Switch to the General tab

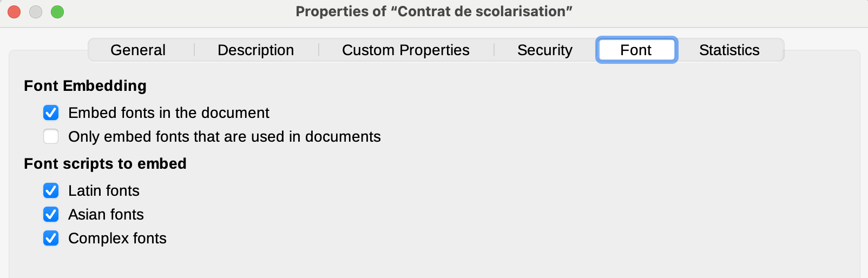(x=138, y=50)
